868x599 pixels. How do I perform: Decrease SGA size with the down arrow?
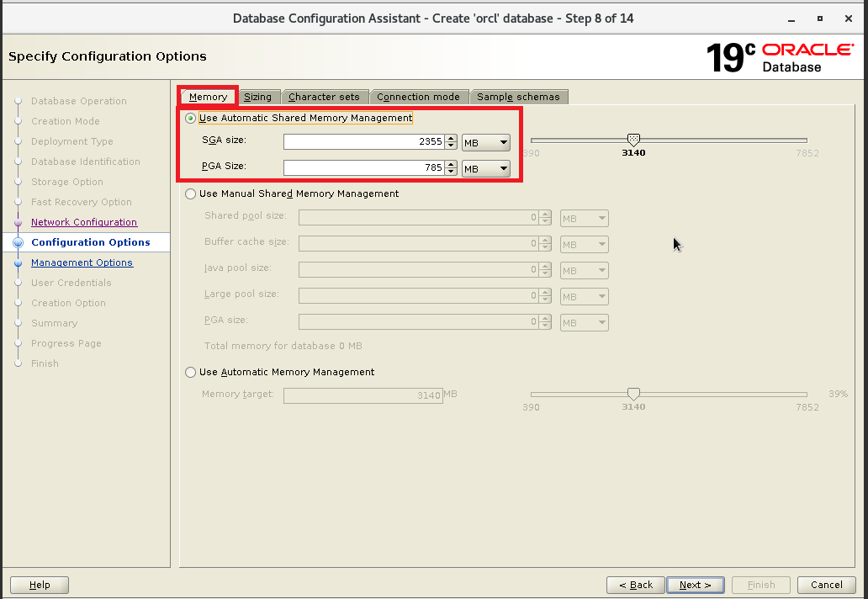(x=452, y=146)
